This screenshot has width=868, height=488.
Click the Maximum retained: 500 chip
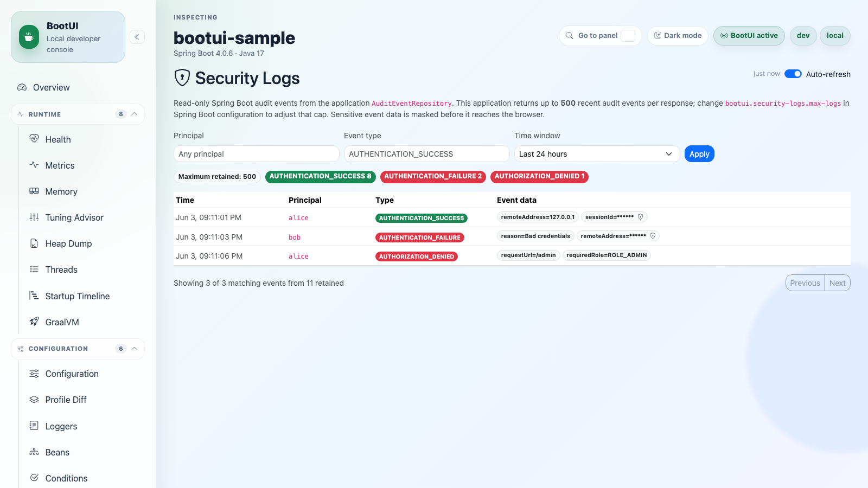pos(217,177)
